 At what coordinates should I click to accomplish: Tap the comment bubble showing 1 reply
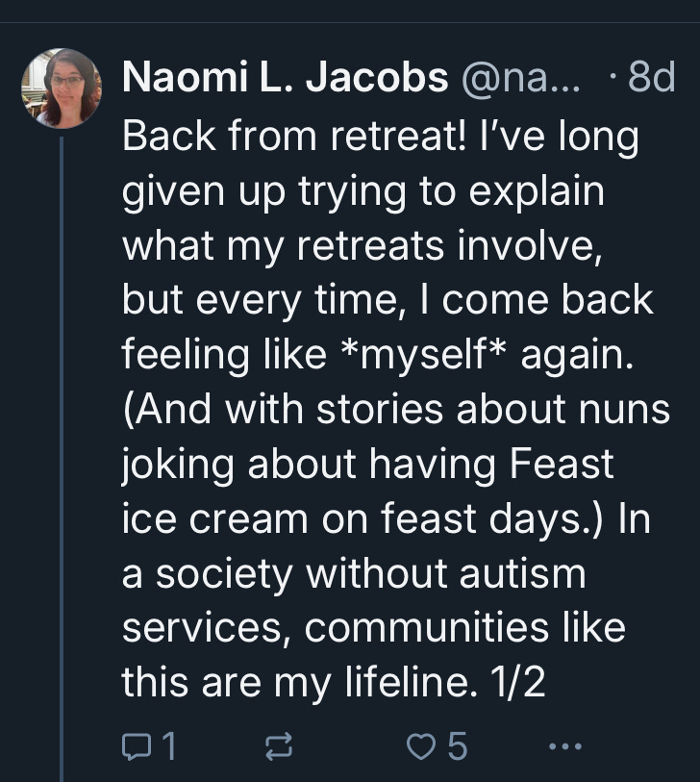coord(137,744)
